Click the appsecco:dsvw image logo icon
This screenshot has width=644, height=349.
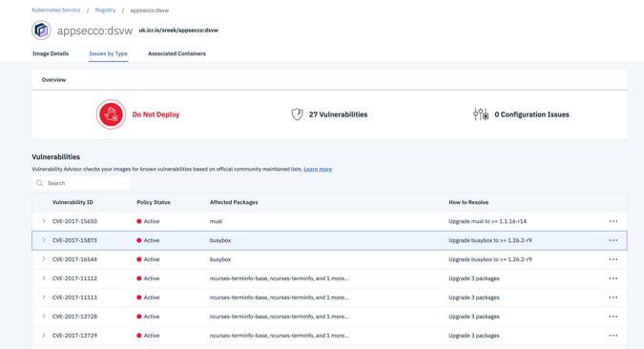pyautogui.click(x=41, y=30)
